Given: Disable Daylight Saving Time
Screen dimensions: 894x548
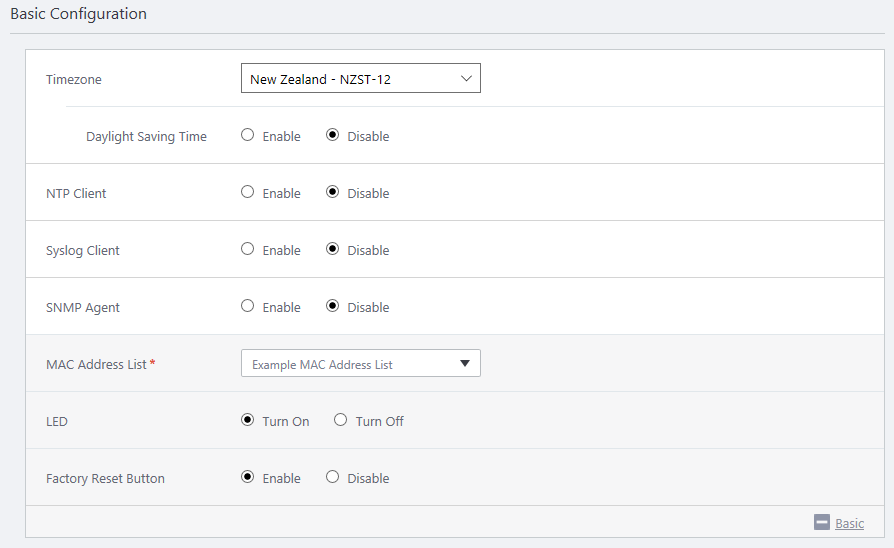Looking at the screenshot, I should 333,136.
